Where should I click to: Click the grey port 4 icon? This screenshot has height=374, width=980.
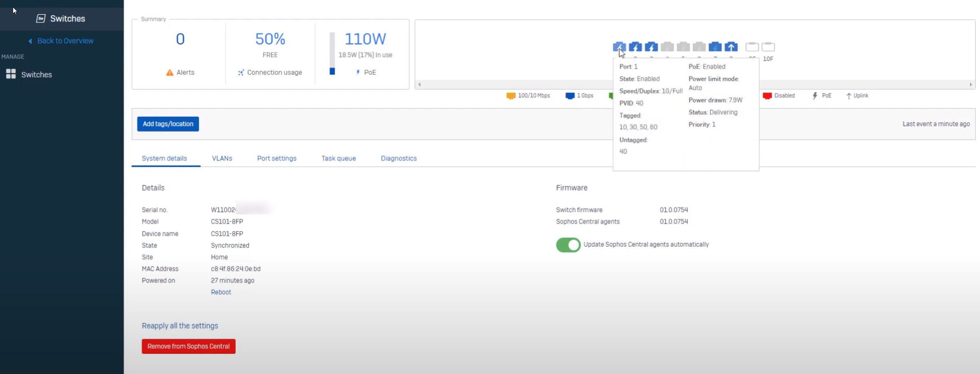pyautogui.click(x=667, y=47)
